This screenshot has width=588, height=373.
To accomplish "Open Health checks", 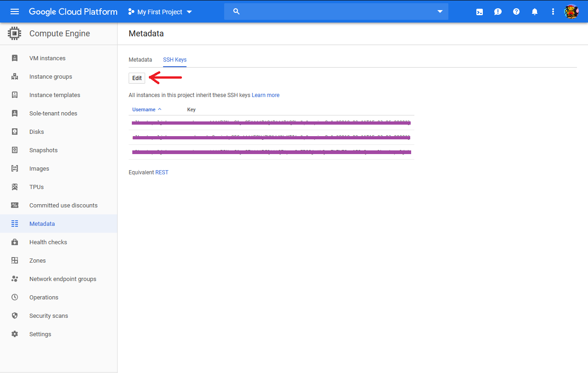I will pos(48,242).
